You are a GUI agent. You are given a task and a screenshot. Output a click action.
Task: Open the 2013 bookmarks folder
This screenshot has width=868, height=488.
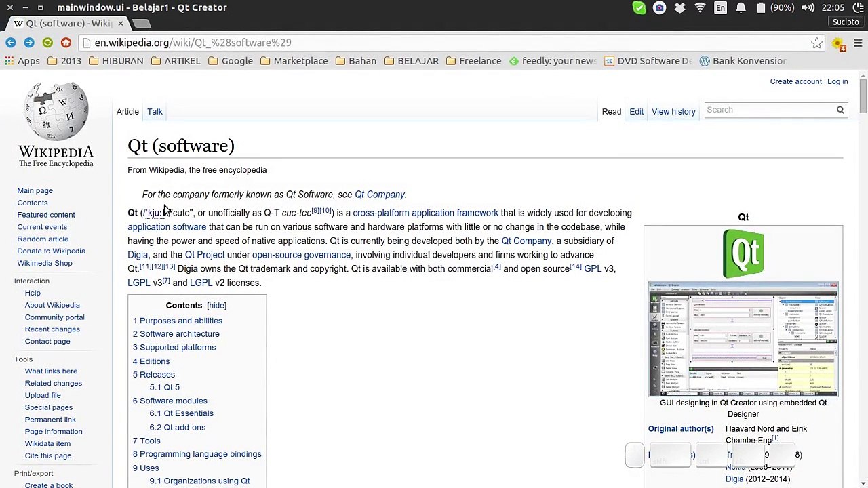(64, 61)
